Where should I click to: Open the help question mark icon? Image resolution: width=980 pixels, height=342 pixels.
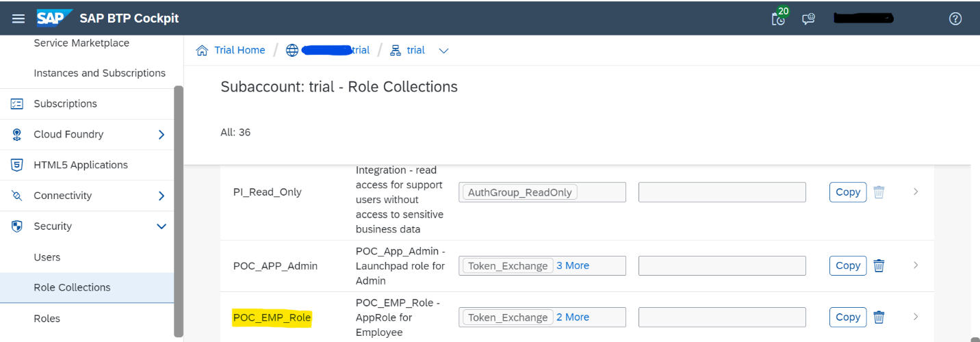coord(955,18)
